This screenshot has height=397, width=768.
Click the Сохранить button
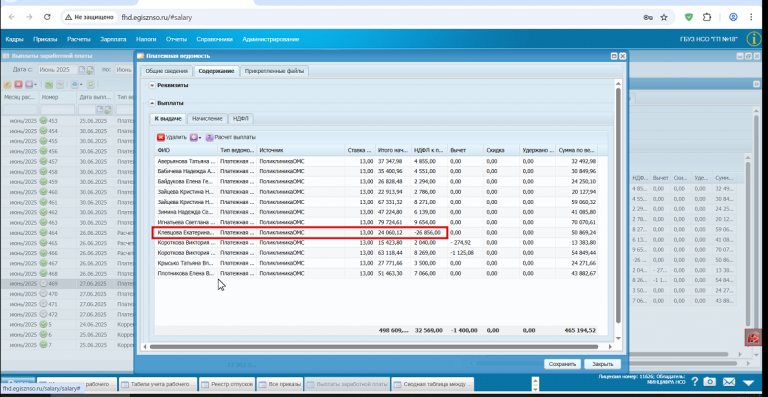click(562, 364)
